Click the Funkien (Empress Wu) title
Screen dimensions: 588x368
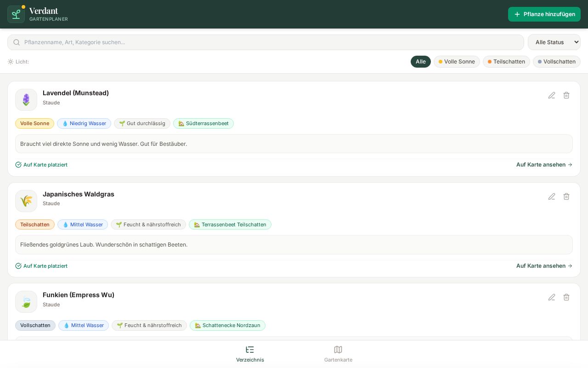[x=79, y=295]
